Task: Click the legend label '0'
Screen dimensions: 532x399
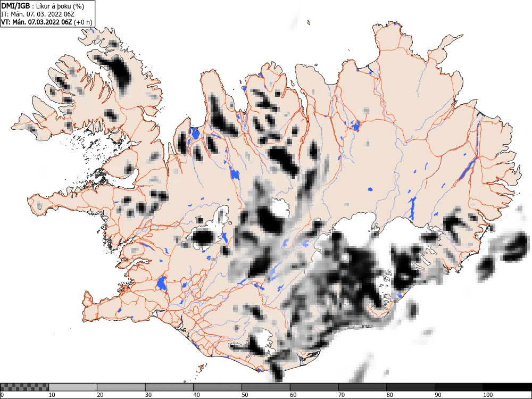Action: coord(2,395)
